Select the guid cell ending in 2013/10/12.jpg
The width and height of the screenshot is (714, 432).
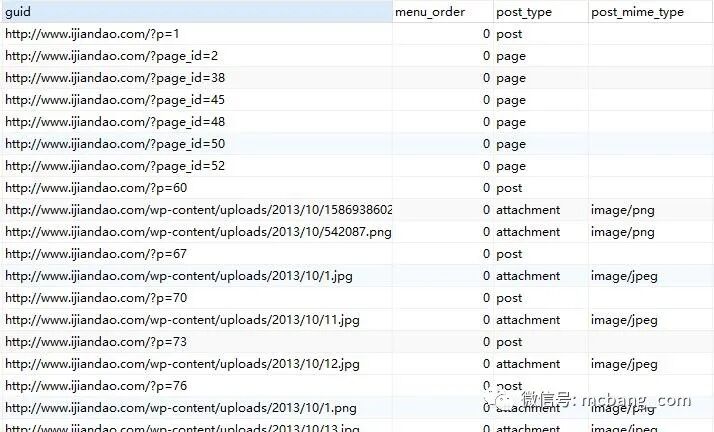point(197,364)
